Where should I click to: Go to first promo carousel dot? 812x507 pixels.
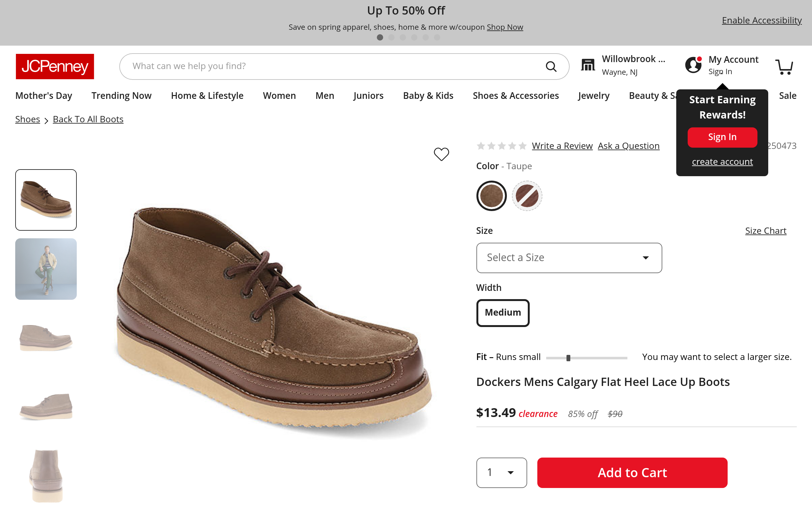380,38
